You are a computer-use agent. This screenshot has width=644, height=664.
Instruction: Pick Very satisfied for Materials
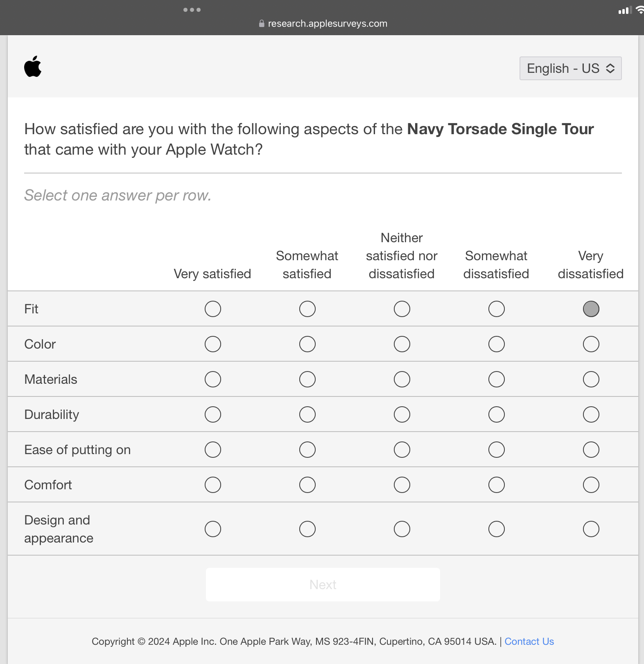tap(213, 379)
